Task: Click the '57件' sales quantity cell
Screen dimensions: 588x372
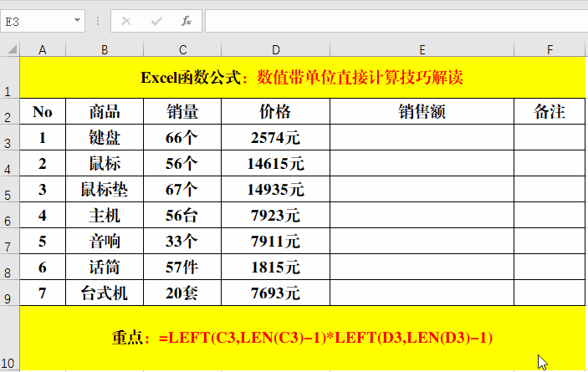Action: 182,267
